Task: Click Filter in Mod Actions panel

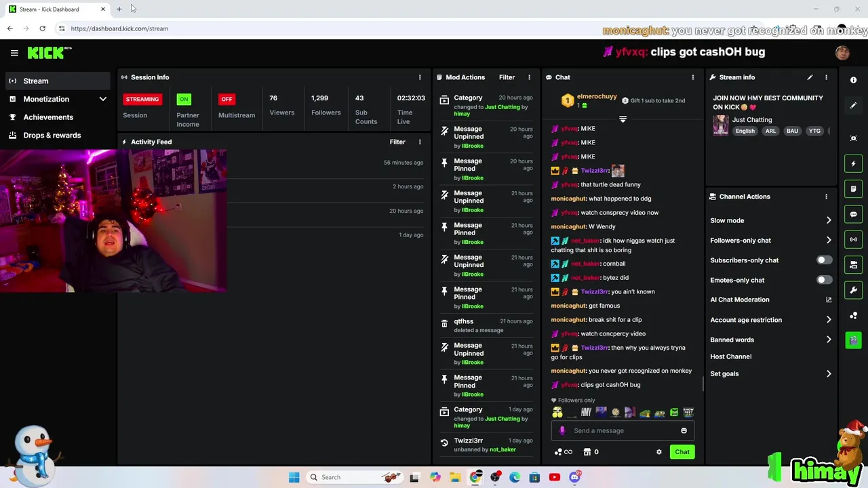Action: [x=507, y=77]
